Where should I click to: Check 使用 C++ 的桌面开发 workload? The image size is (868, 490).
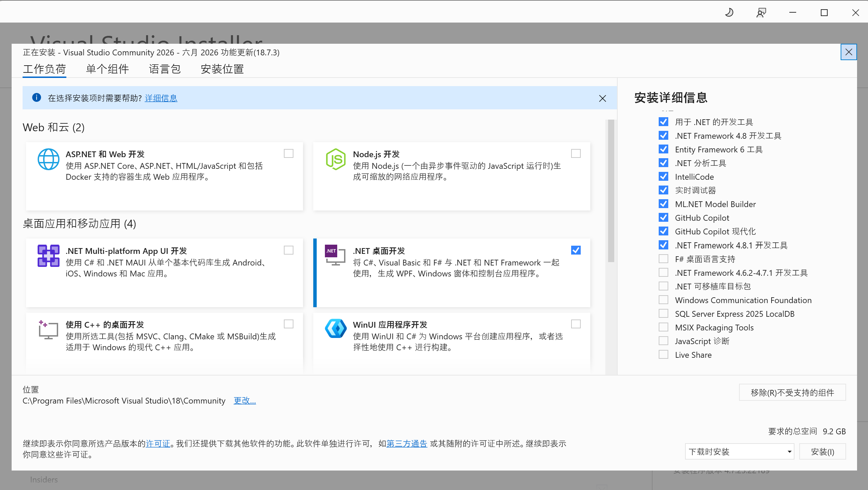[x=289, y=324]
